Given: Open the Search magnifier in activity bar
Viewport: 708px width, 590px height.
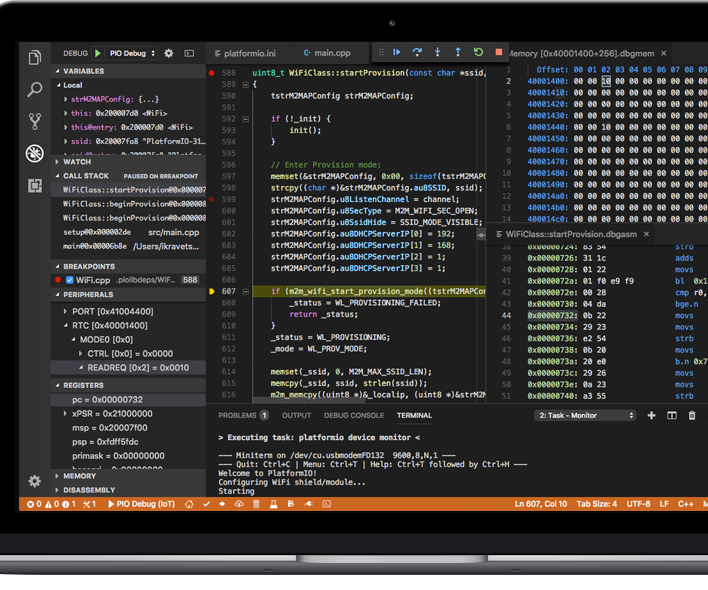Looking at the screenshot, I should (x=35, y=89).
